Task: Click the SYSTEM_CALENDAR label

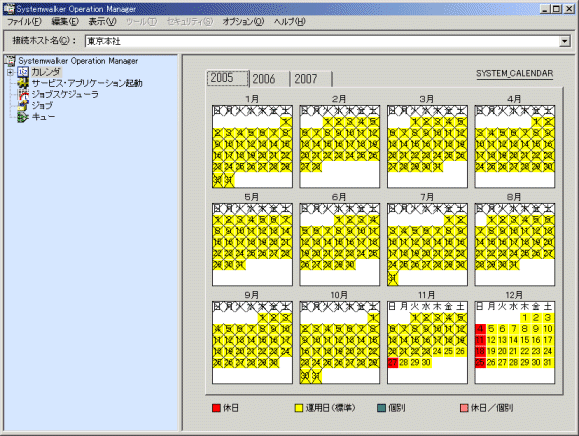Action: [514, 73]
